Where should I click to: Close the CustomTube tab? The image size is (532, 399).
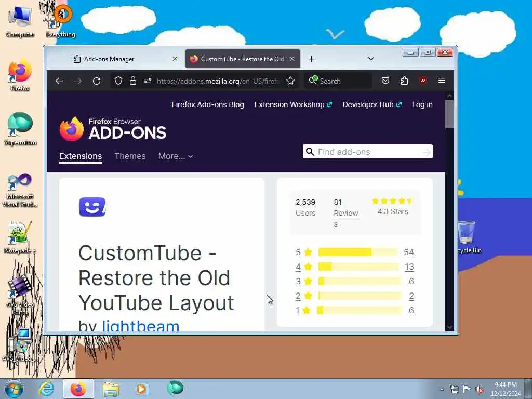[x=292, y=59]
